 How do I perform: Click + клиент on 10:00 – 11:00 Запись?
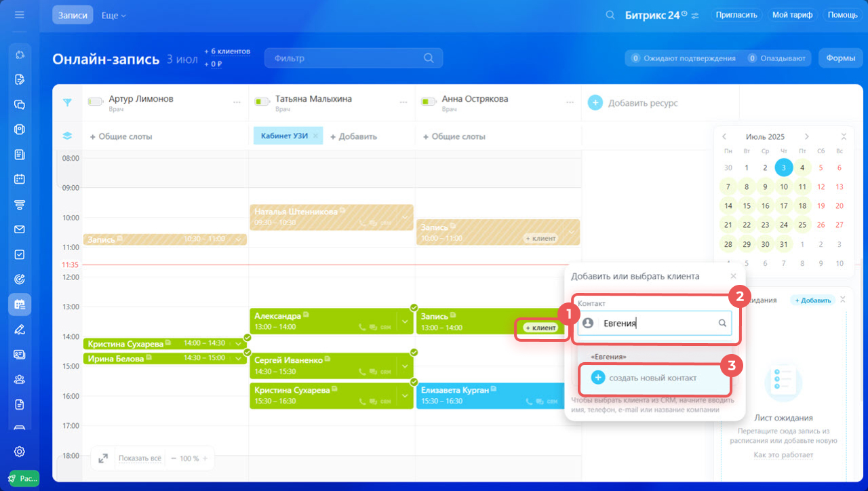(x=541, y=238)
